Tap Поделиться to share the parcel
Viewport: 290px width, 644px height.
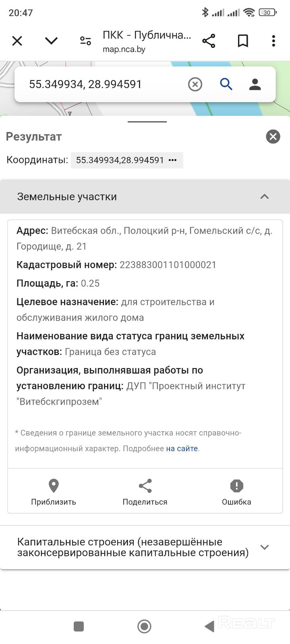tap(145, 492)
